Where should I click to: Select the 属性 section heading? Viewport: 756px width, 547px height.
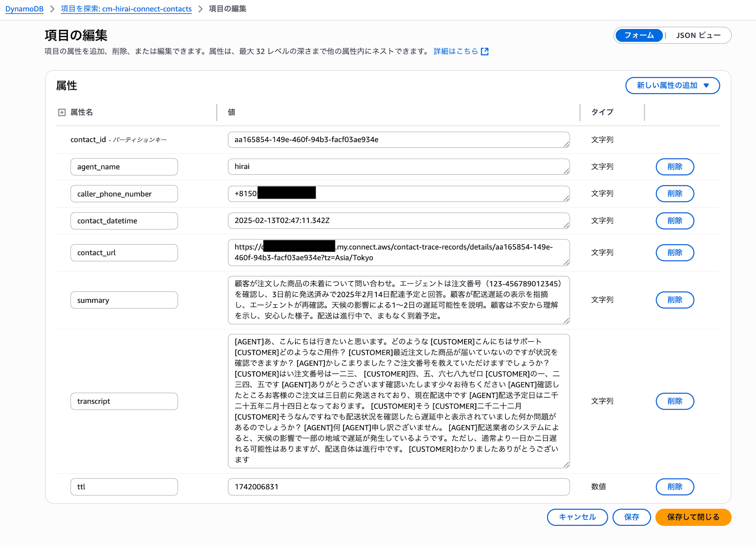(67, 86)
